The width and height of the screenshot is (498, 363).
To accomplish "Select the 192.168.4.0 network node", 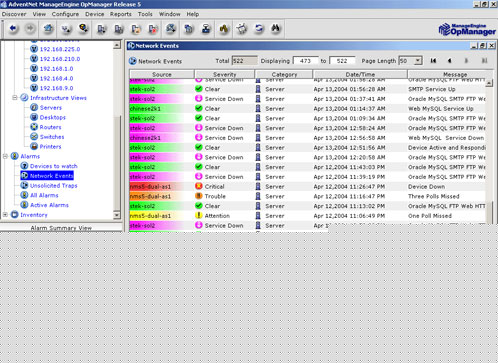I will pos(56,78).
